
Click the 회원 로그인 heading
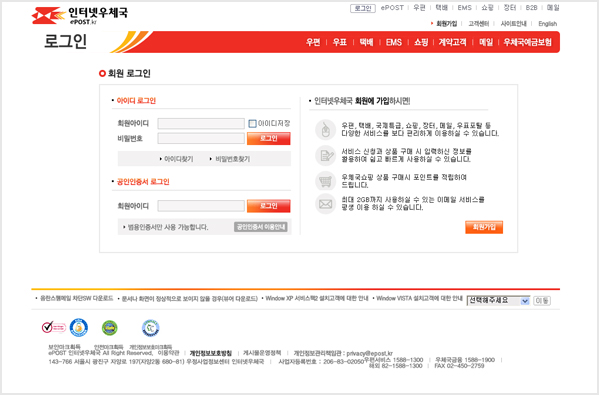point(129,73)
